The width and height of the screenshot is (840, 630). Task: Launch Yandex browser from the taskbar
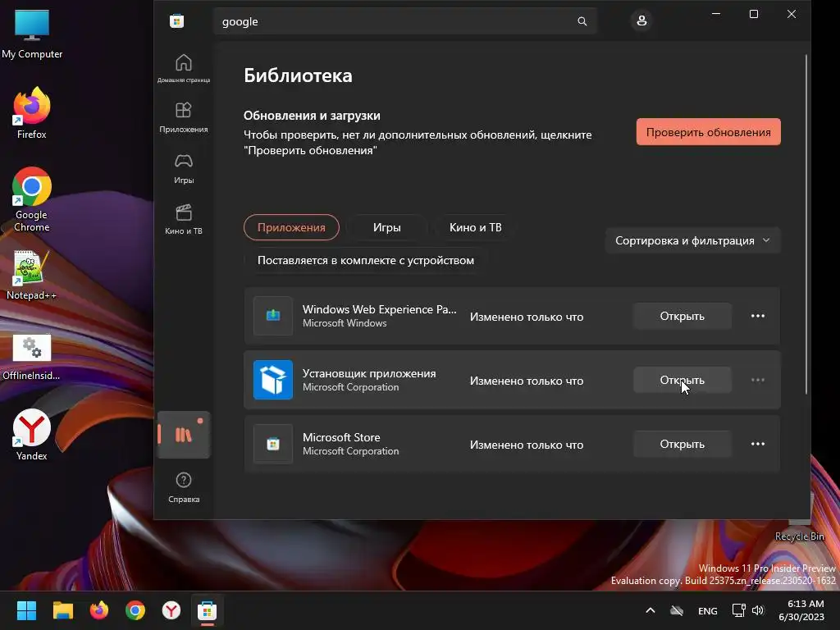click(x=171, y=610)
